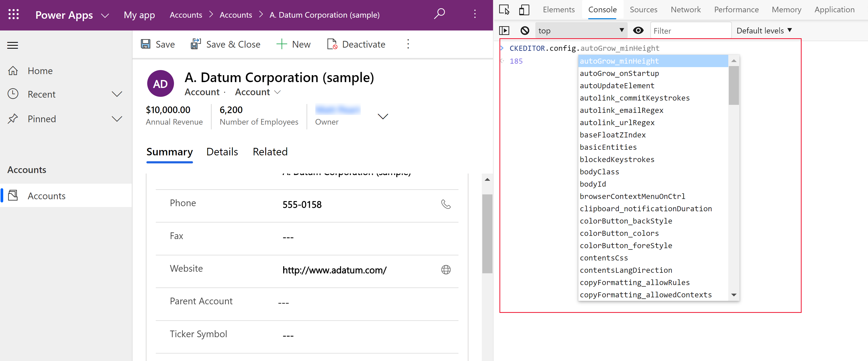Click the Default levels dropdown in console

coord(764,30)
